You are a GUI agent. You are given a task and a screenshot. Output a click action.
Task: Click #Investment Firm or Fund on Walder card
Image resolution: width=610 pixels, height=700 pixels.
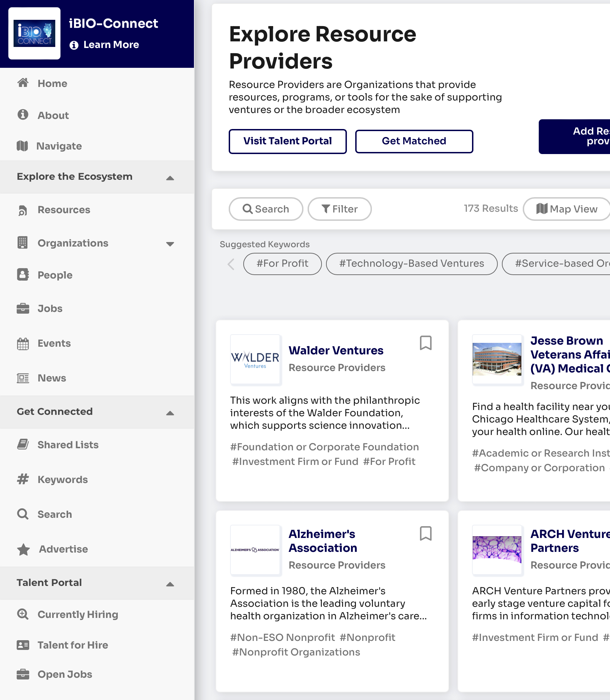(x=295, y=462)
